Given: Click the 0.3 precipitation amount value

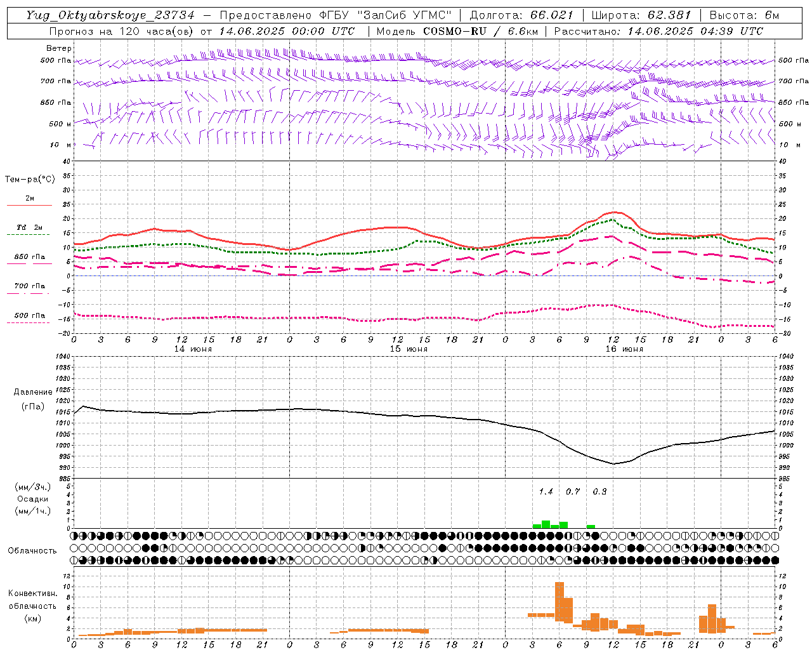Looking at the screenshot, I should tap(599, 492).
